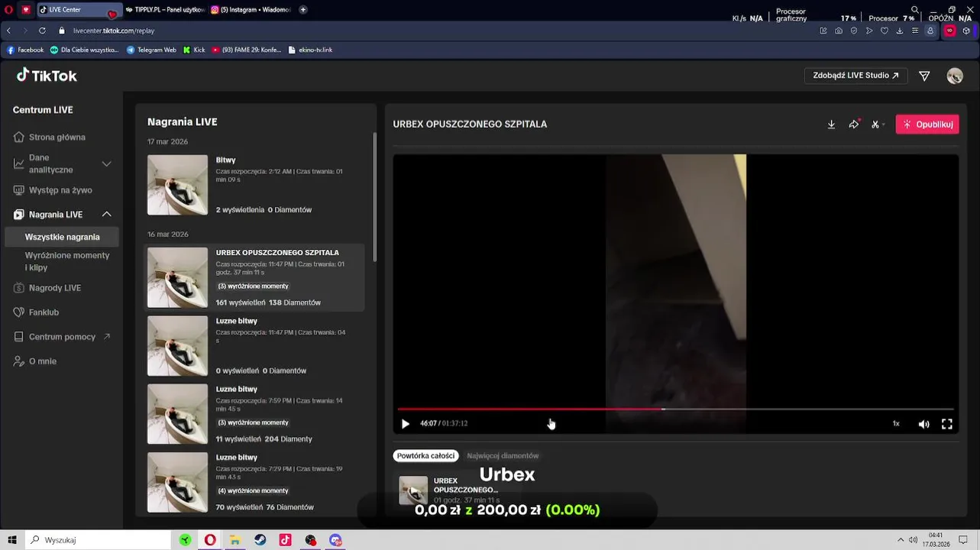Open a new browser tab
The image size is (980, 550).
tap(303, 10)
